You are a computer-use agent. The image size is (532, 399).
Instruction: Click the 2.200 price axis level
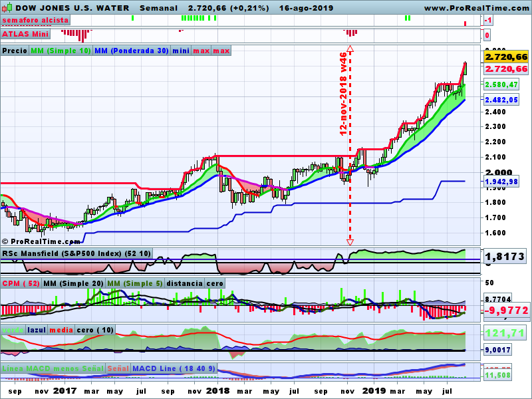click(x=495, y=142)
